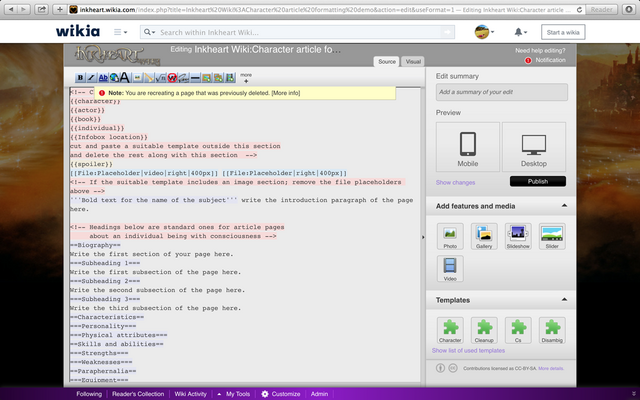This screenshot has width=640, height=400.
Task: Preview the page in Mobile view
Action: (x=468, y=147)
